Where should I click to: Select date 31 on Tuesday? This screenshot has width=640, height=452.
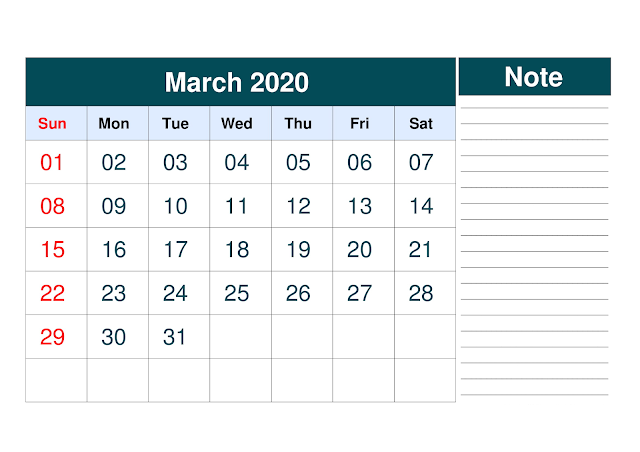coord(175,337)
